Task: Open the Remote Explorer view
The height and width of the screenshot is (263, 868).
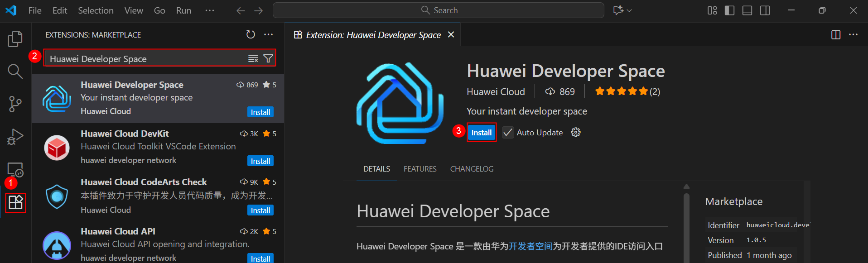Action: pos(15,169)
